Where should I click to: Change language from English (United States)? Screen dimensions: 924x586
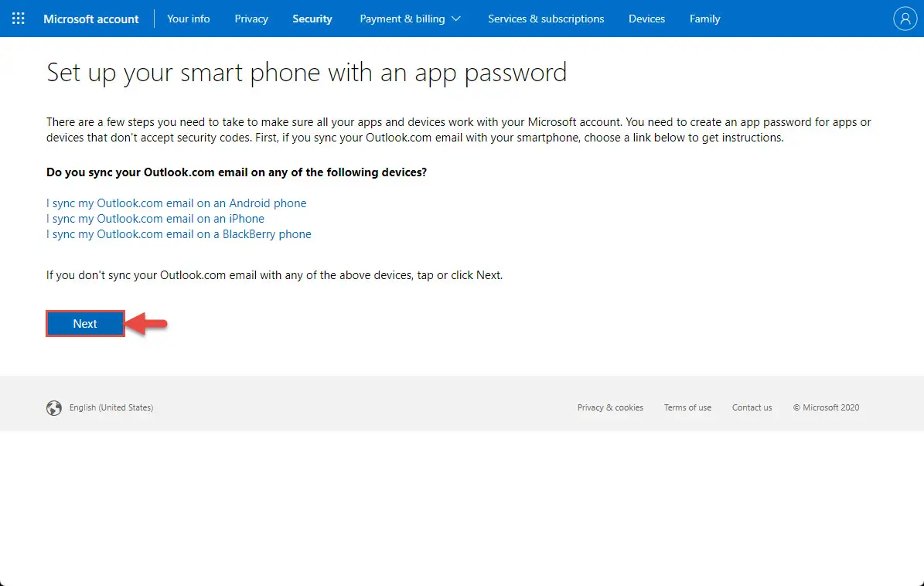point(111,407)
